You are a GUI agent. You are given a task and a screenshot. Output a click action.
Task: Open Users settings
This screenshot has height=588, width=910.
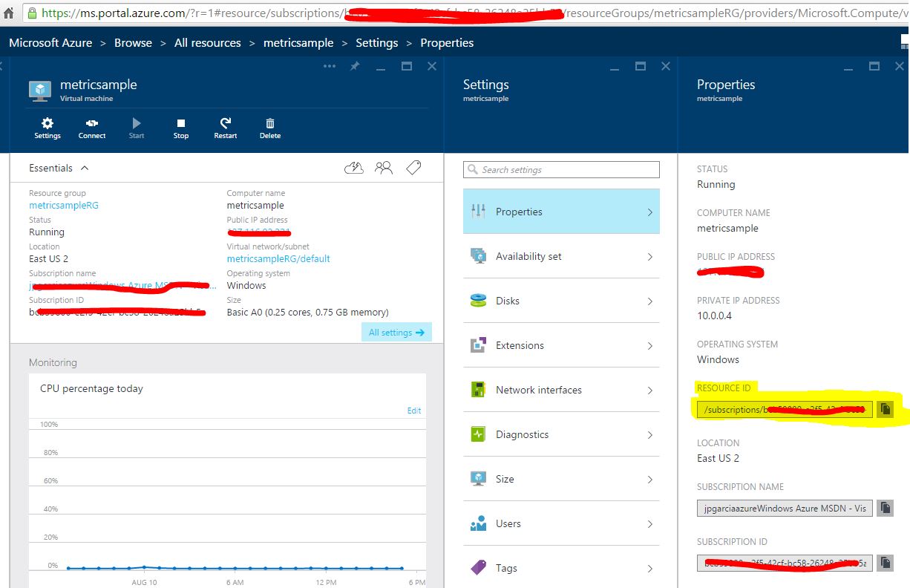click(x=561, y=523)
